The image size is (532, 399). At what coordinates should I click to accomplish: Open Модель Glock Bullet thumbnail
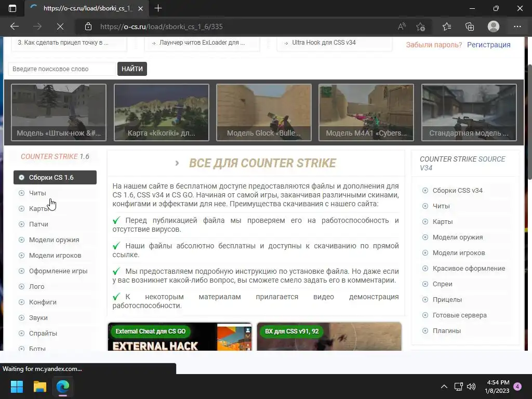tap(263, 112)
